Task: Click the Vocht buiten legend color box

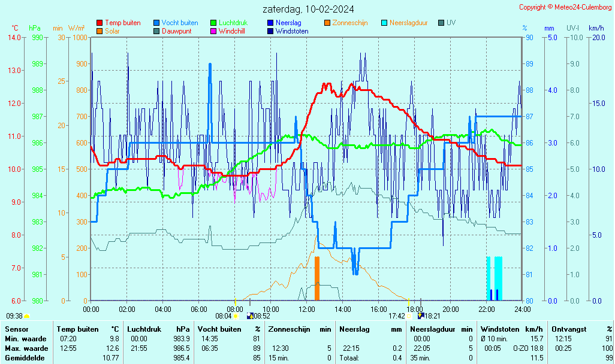Action: [x=156, y=23]
